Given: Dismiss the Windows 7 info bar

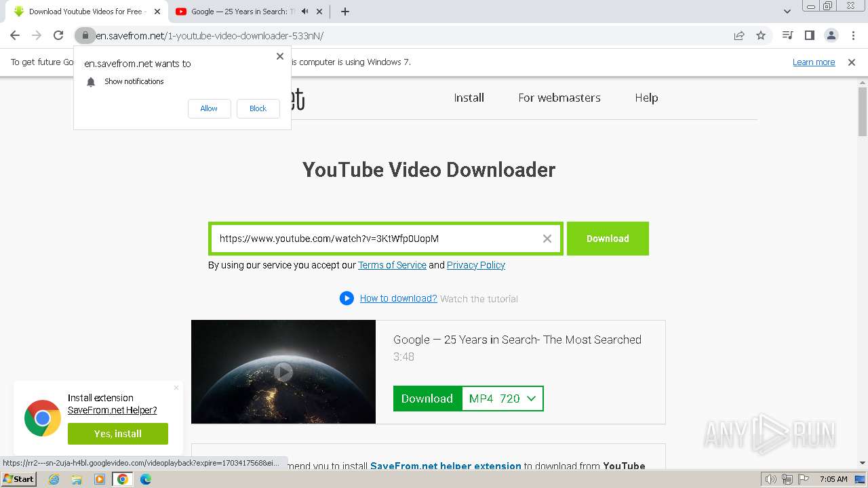Looking at the screenshot, I should (x=852, y=62).
